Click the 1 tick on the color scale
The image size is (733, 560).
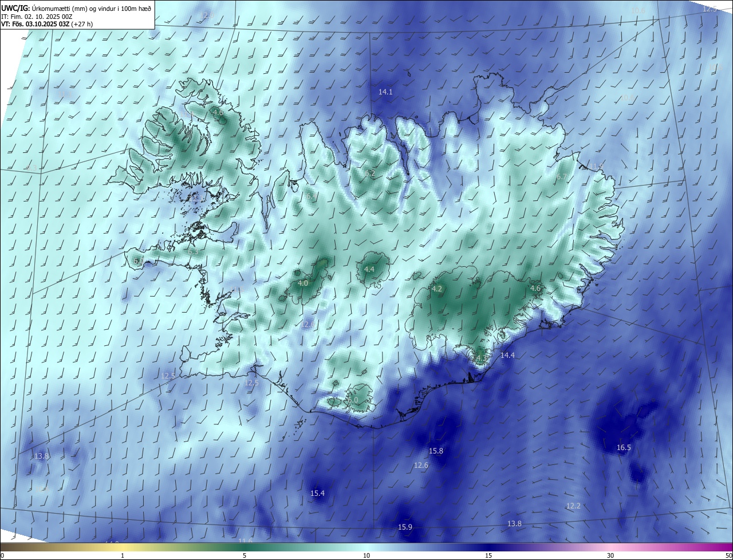[123, 556]
